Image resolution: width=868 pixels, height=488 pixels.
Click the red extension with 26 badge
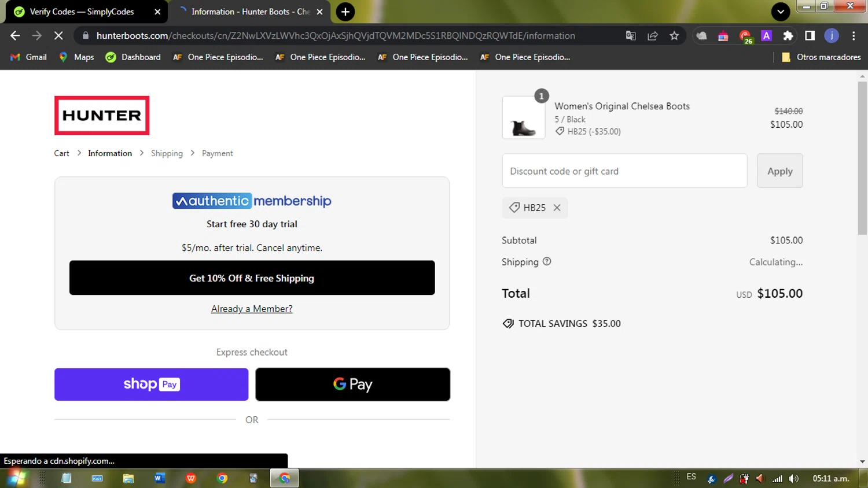point(745,37)
